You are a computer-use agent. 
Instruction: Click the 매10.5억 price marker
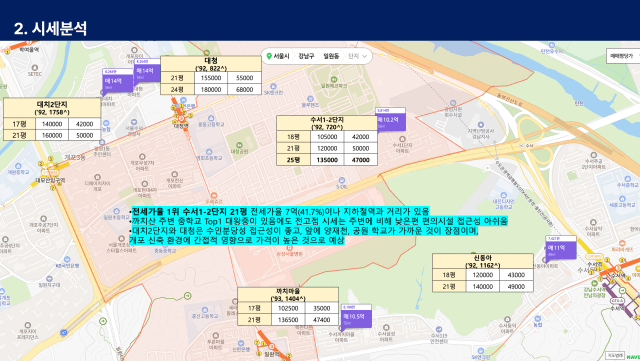pos(356,316)
